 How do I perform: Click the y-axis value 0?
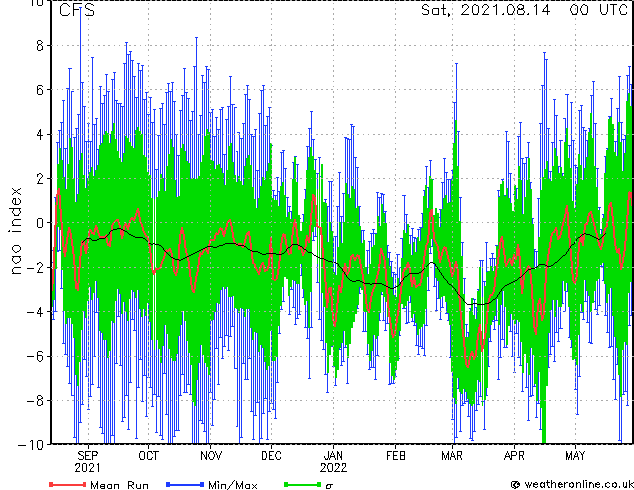pos(40,223)
